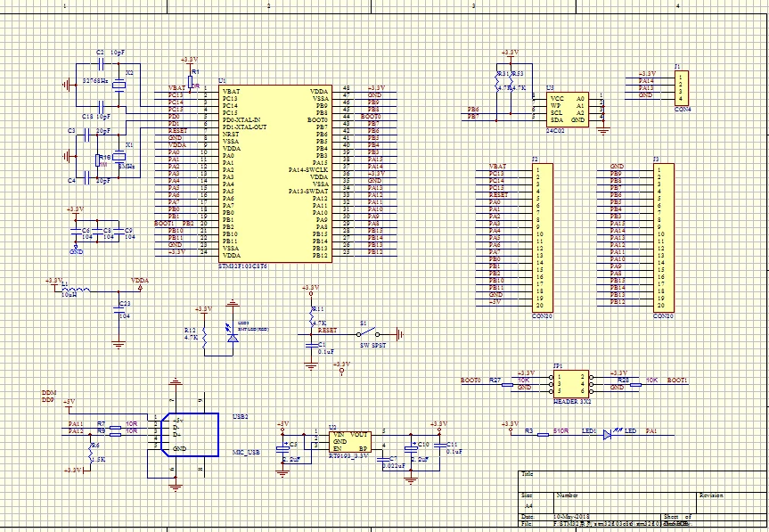Click the "A4" size field in title block
This screenshot has height=532, width=769.
tap(528, 505)
